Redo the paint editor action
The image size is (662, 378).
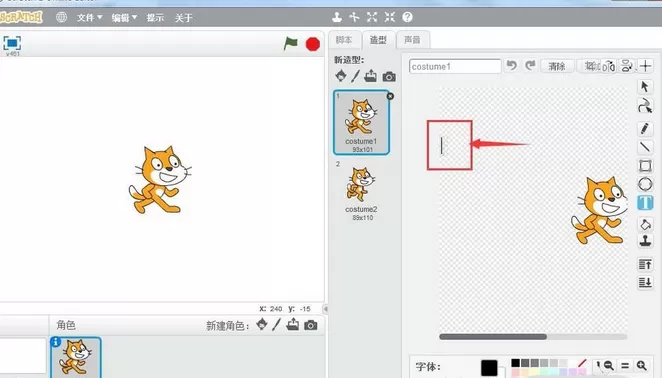coord(530,65)
